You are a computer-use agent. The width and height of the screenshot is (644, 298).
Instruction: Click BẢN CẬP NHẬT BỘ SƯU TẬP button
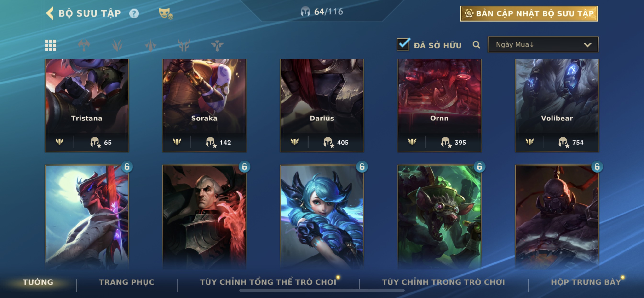pos(529,13)
